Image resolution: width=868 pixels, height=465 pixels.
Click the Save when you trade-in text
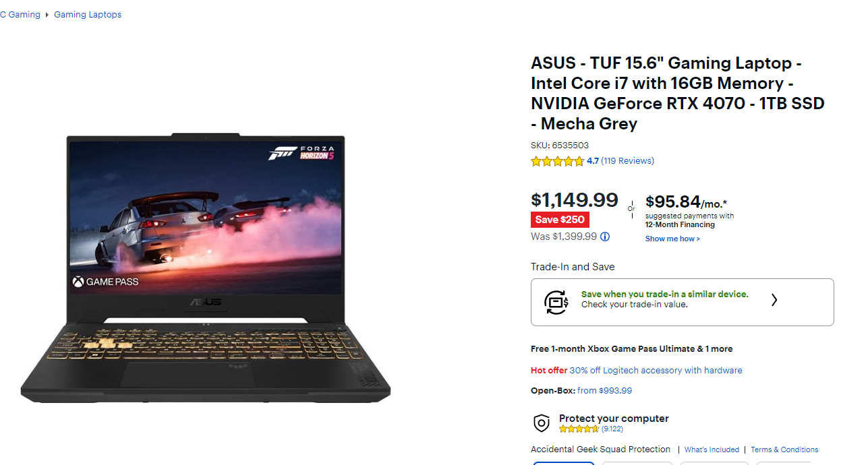(665, 294)
